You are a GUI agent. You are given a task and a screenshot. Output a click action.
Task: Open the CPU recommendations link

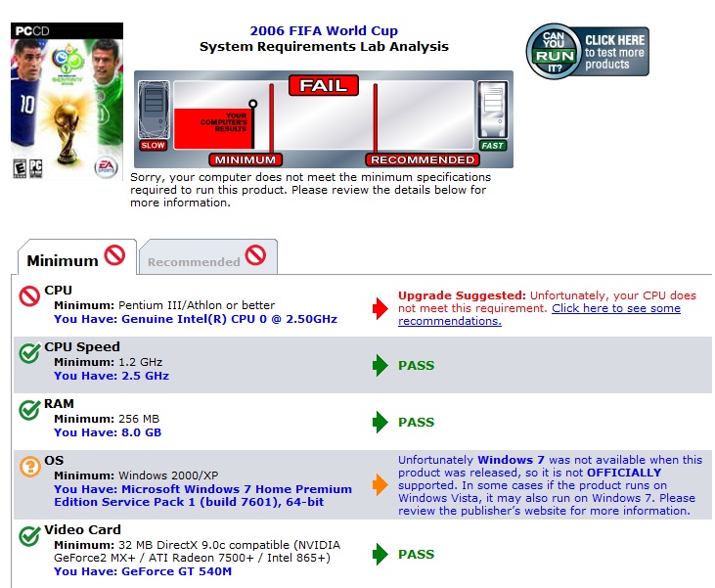coord(540,315)
